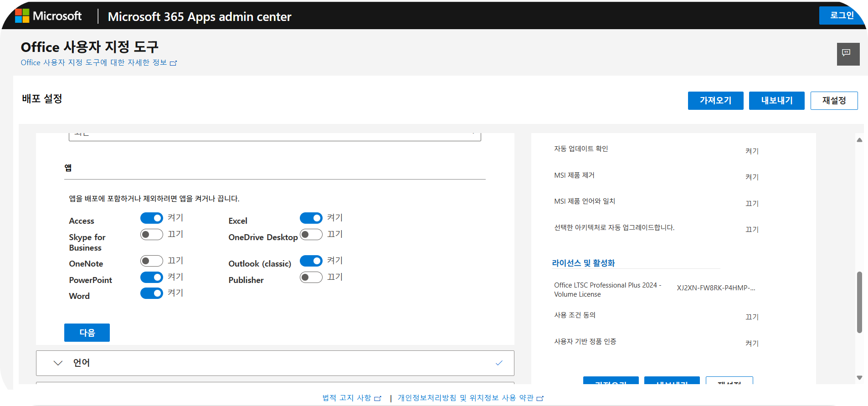Click the top 가져오기 button
This screenshot has width=868, height=406.
tap(715, 101)
